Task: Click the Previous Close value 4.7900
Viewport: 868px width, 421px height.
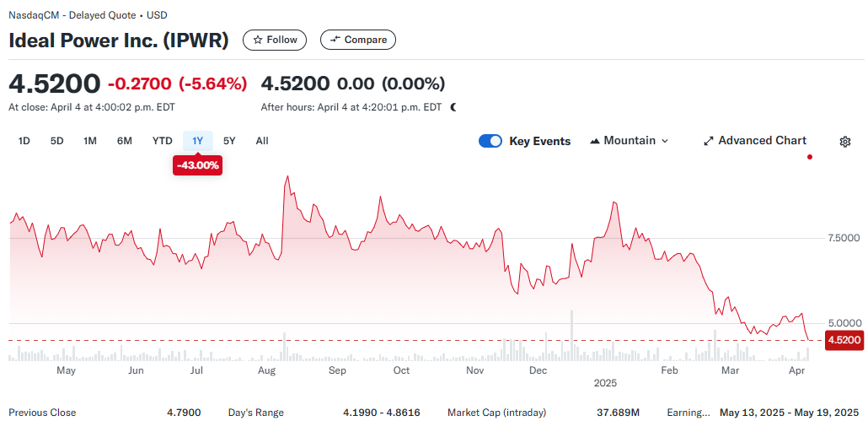Action: tap(184, 413)
